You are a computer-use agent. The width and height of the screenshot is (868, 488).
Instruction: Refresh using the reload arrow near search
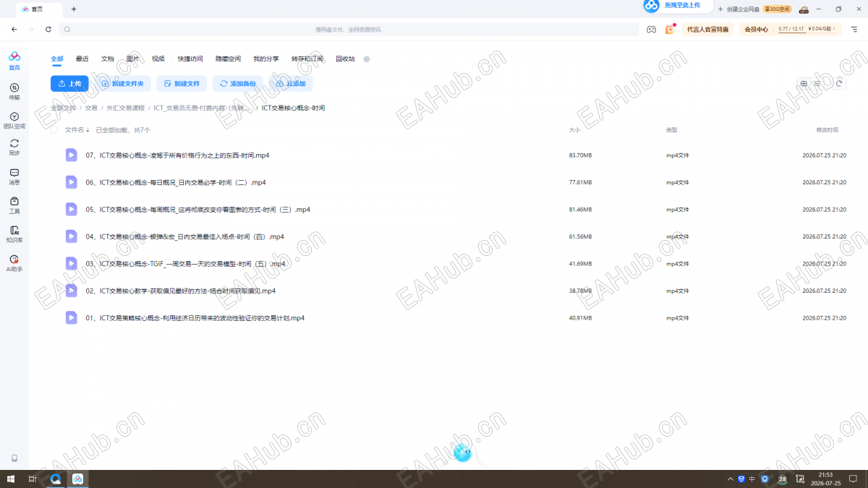pyautogui.click(x=48, y=30)
